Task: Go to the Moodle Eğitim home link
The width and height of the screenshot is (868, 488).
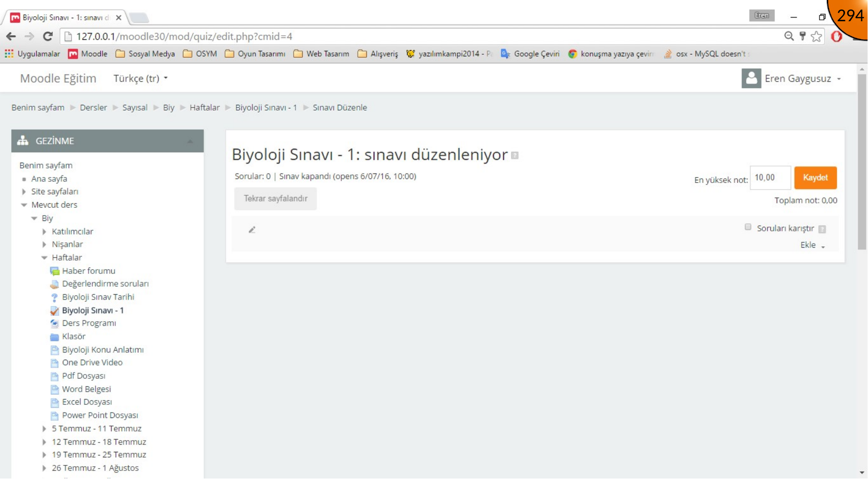Action: 58,79
